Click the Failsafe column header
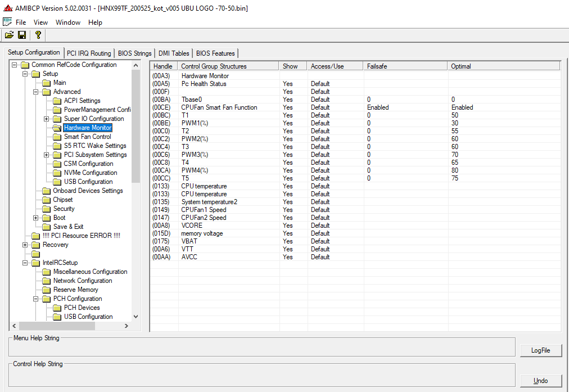This screenshot has height=392, width=569. click(405, 66)
